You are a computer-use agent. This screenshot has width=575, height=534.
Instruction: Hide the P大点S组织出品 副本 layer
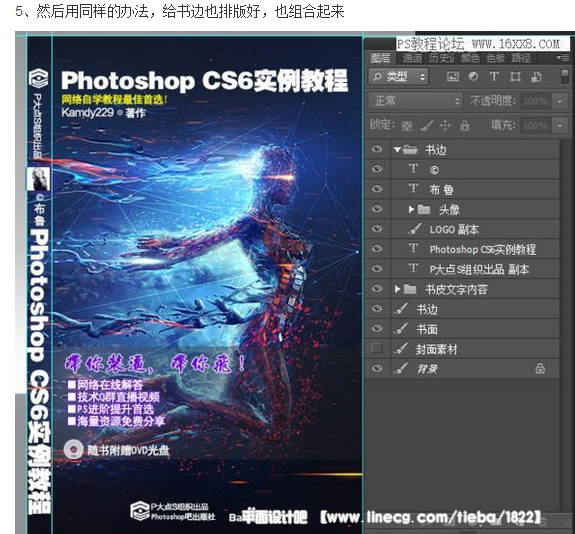377,268
